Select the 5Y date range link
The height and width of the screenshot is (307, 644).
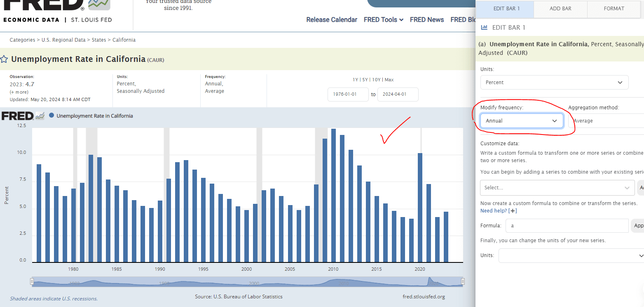[366, 80]
